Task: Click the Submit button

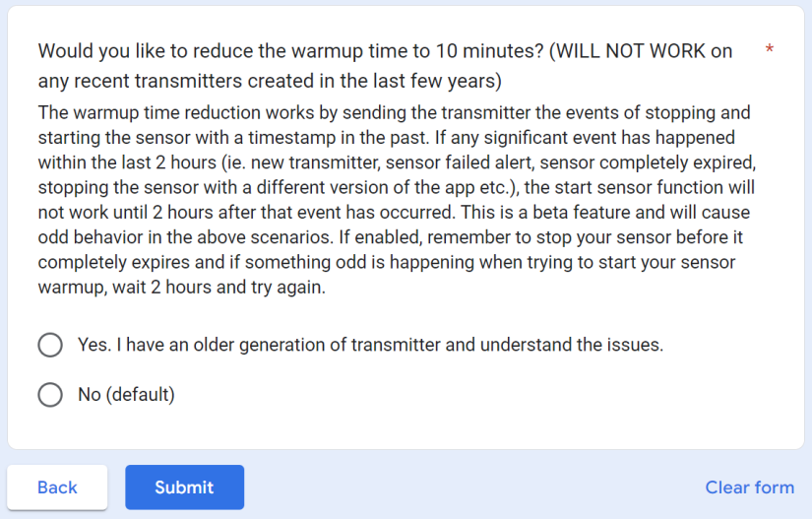Action: (184, 487)
